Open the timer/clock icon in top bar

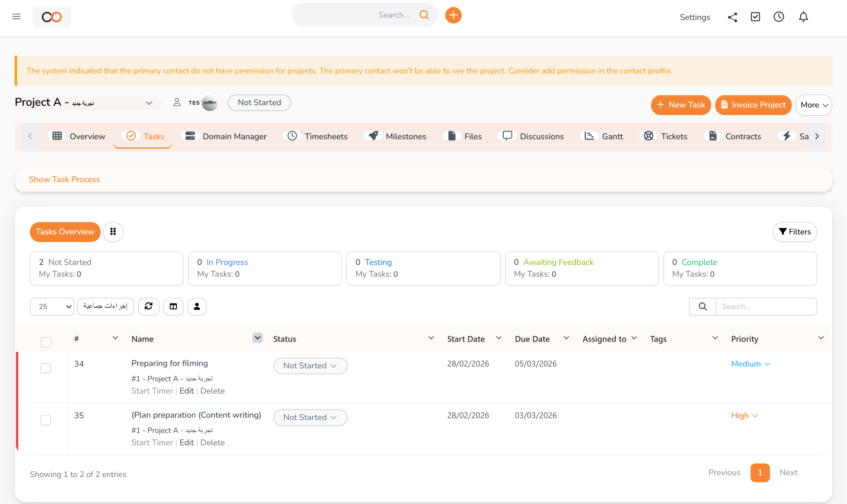tap(779, 17)
